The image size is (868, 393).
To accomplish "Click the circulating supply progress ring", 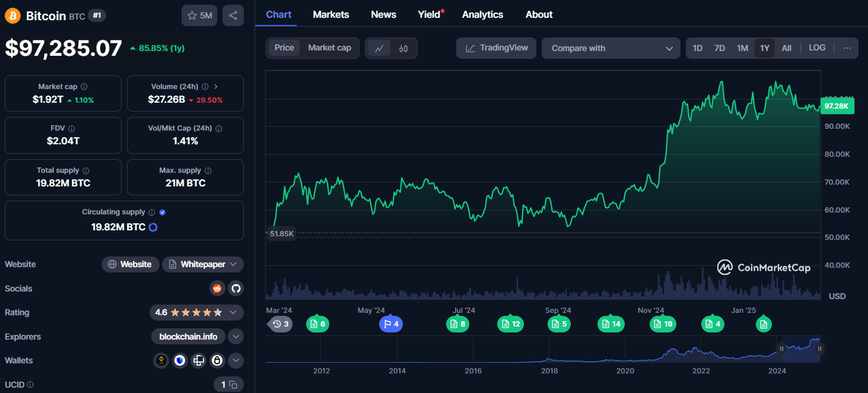I will click(152, 227).
